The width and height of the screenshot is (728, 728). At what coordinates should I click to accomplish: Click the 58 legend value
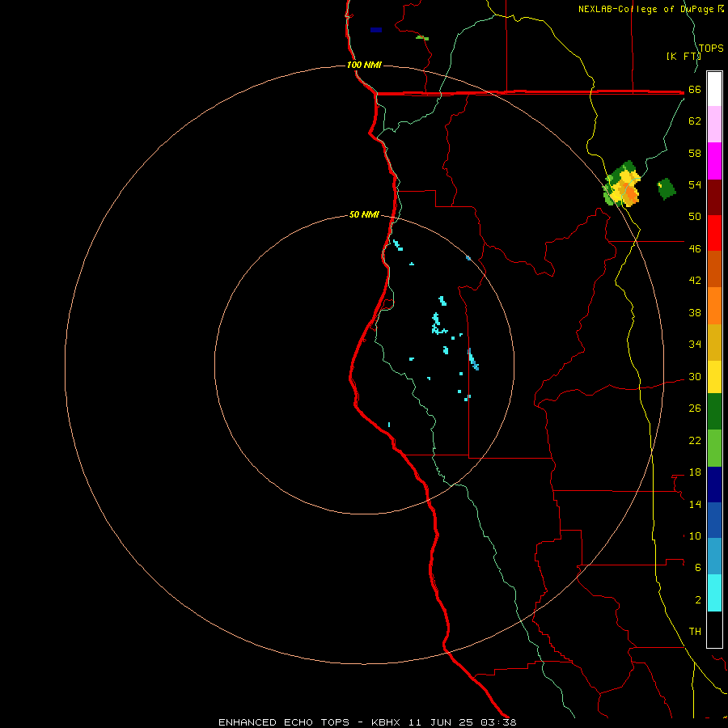click(695, 153)
